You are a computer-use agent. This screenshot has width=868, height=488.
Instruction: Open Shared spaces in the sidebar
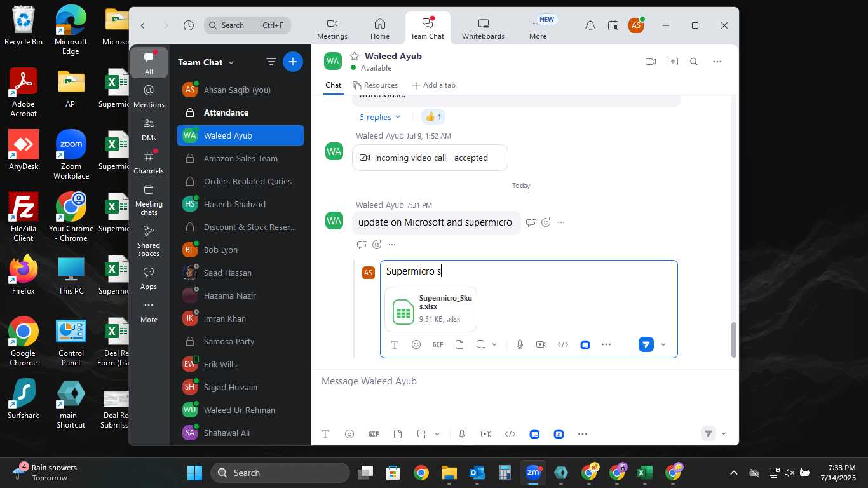click(x=149, y=241)
